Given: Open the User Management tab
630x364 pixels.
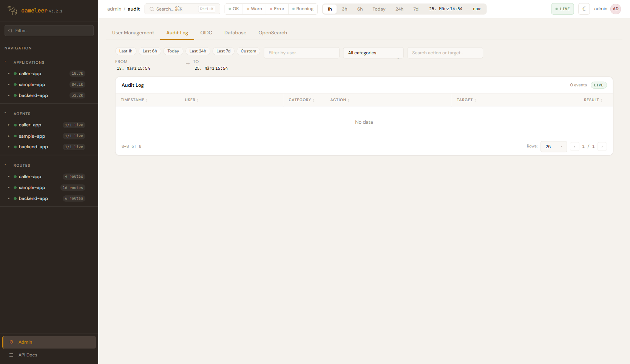Looking at the screenshot, I should pos(133,33).
